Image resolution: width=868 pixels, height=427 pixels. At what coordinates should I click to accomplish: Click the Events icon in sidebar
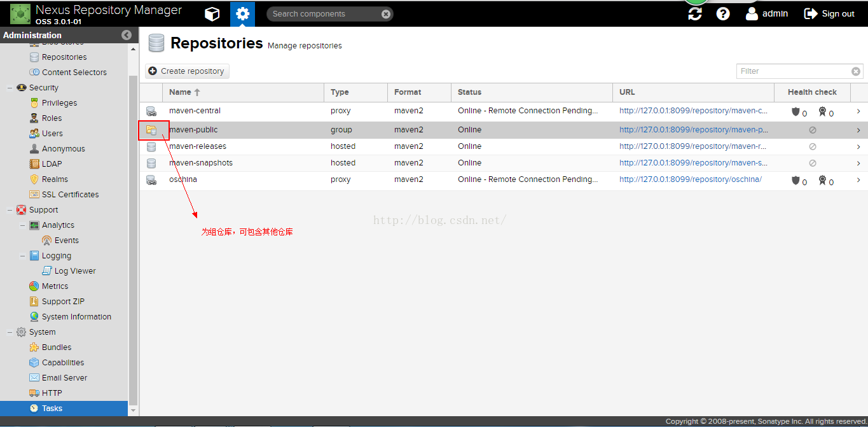[46, 241]
